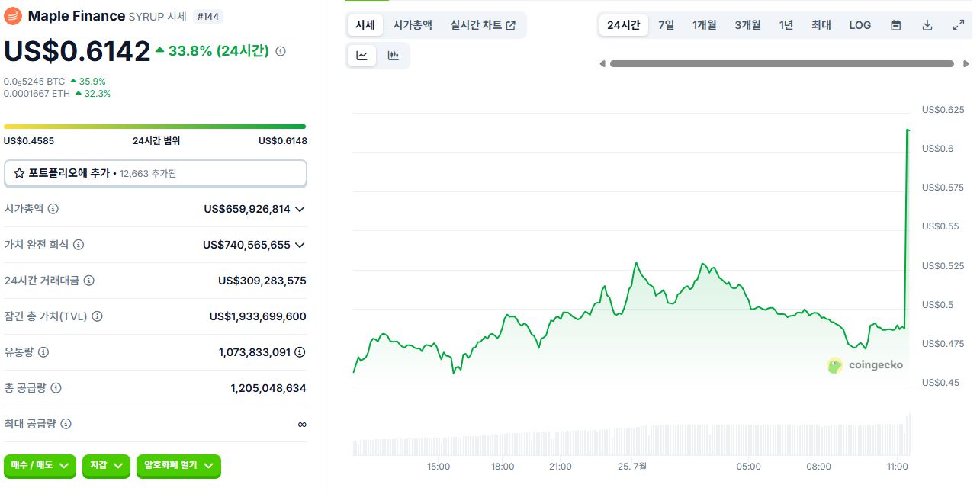Download chart data icon
The height and width of the screenshot is (491, 980).
927,25
